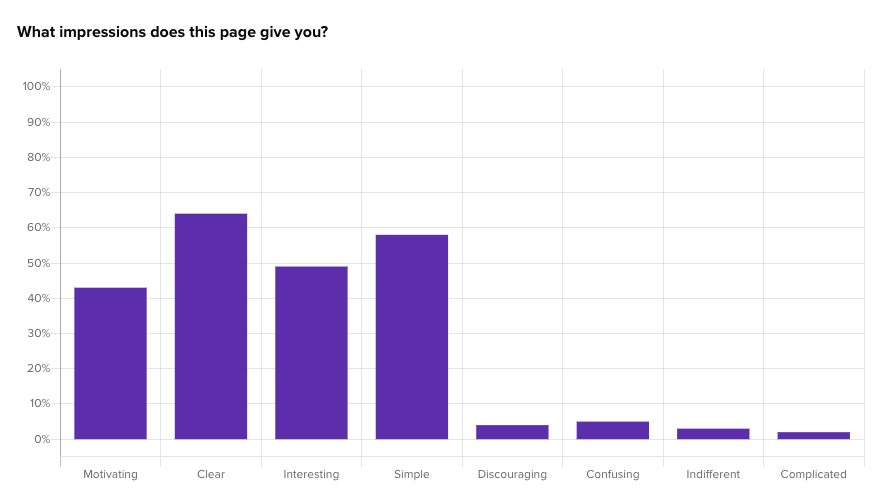Click the 0% y-axis label
The image size is (885, 494).
click(42, 439)
